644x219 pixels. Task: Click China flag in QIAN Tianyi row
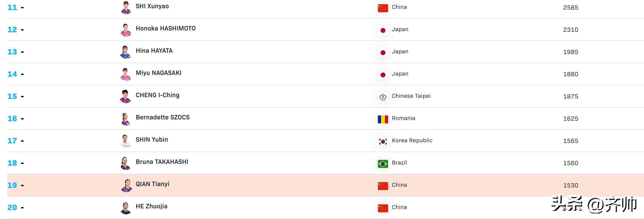tap(383, 186)
